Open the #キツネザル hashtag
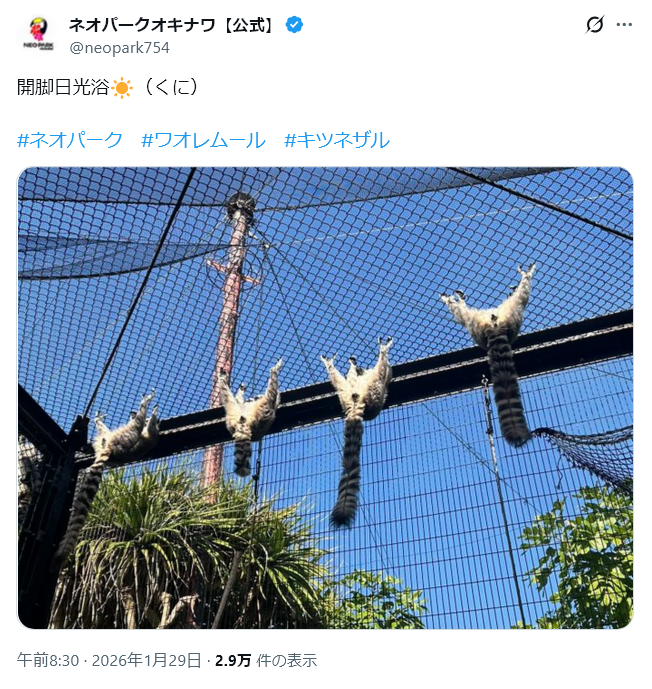Viewport: 652px width, 689px height. pos(337,140)
